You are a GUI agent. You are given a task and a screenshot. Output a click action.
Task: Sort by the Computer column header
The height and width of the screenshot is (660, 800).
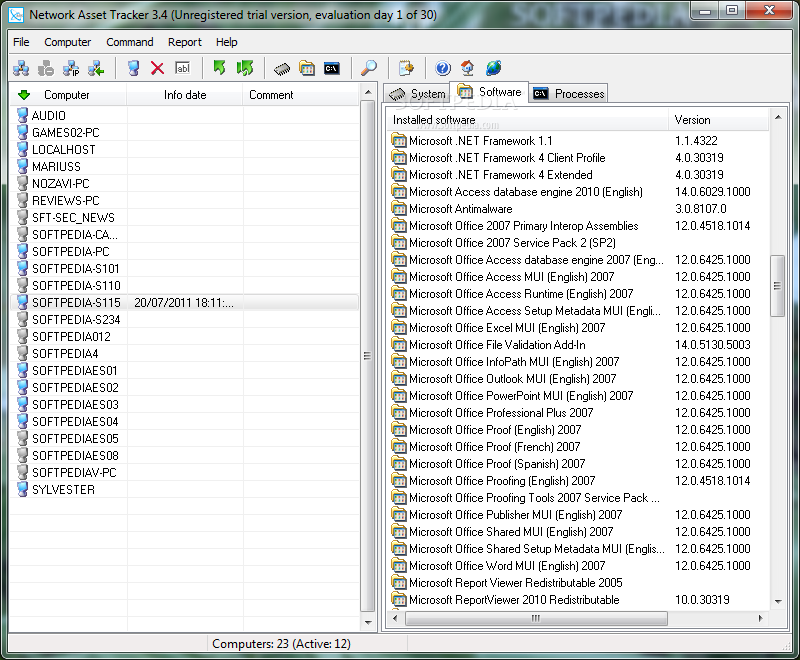point(68,95)
